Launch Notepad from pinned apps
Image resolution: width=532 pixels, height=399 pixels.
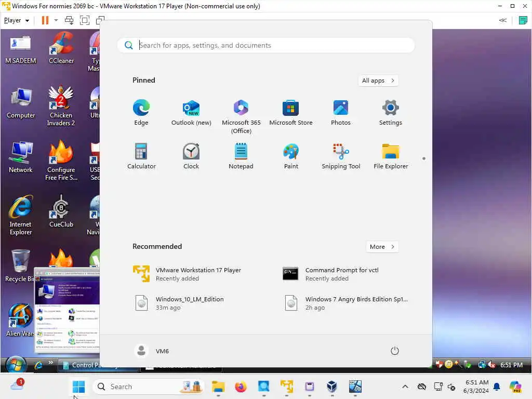241,156
